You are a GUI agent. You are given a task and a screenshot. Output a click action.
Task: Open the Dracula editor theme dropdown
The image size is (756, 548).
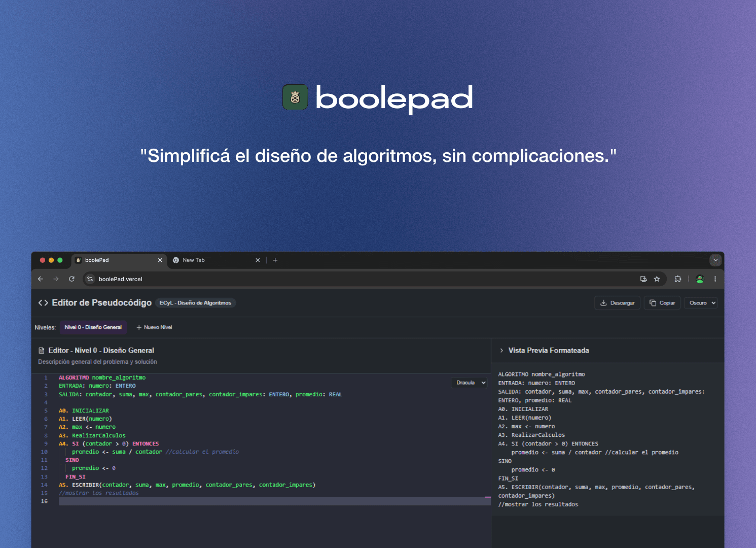pos(470,383)
